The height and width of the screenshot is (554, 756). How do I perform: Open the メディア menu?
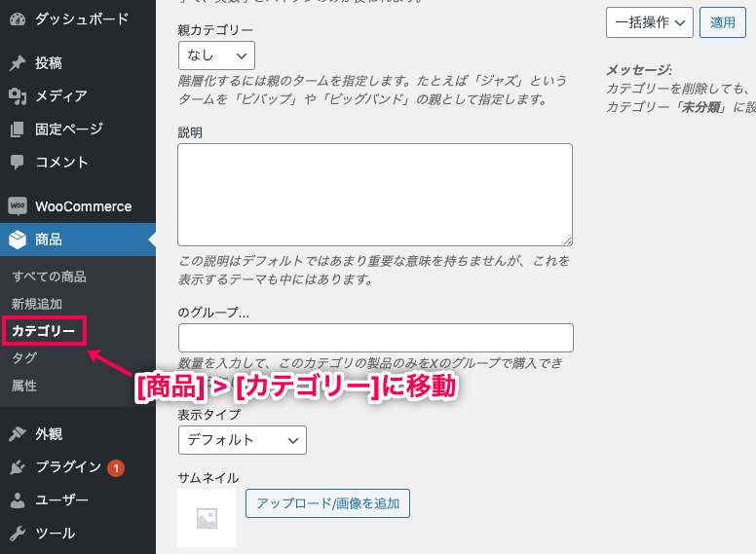pyautogui.click(x=78, y=96)
